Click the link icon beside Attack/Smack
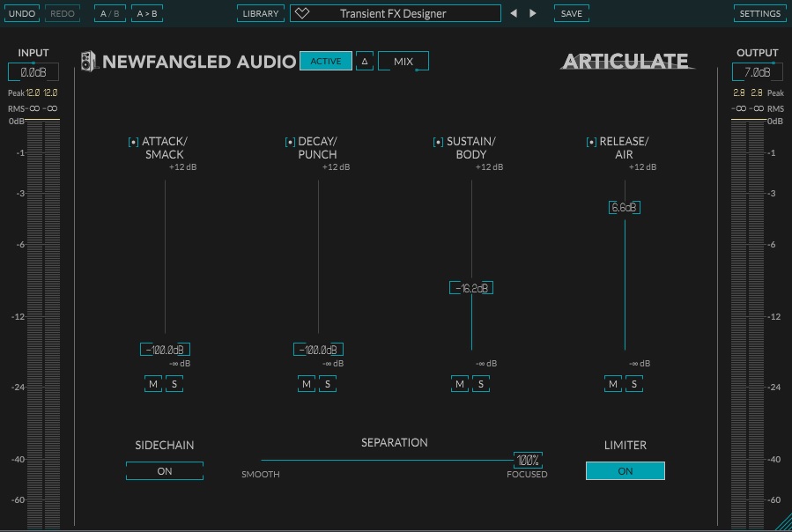 pos(133,142)
